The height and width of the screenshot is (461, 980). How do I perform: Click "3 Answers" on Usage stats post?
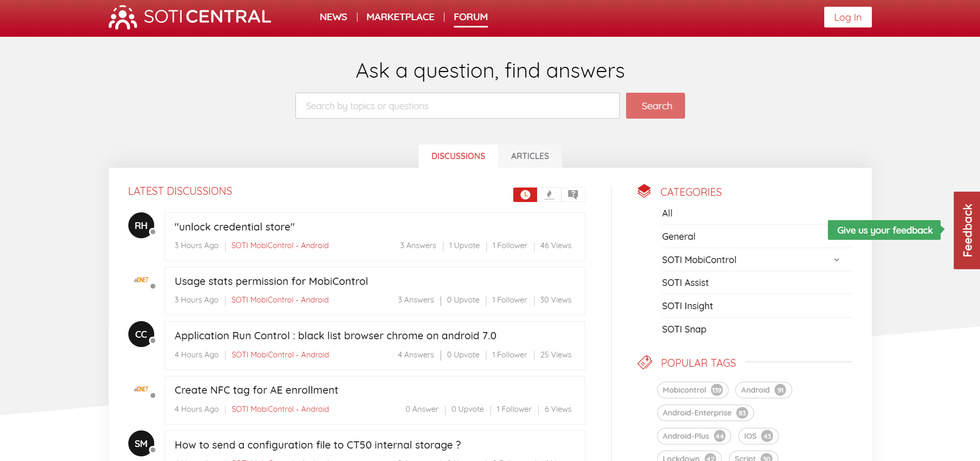coord(416,300)
